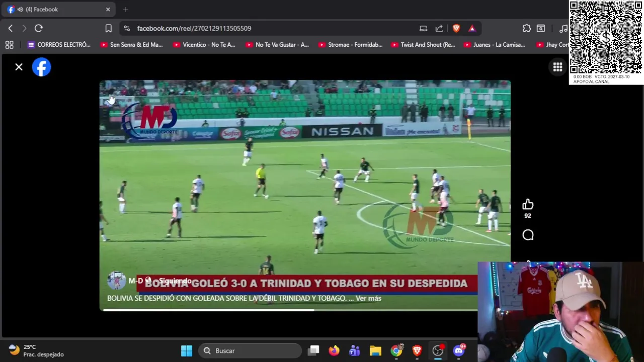Click the Facebook logo icon

[41, 67]
